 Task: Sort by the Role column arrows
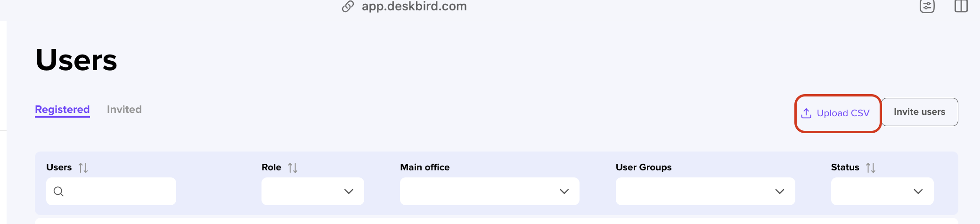tap(293, 168)
